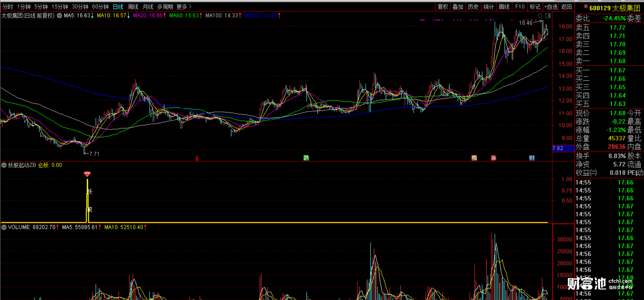Viewport: 644px width, 300px height.
Task: Add stock via +自选 button
Action: 551,7
